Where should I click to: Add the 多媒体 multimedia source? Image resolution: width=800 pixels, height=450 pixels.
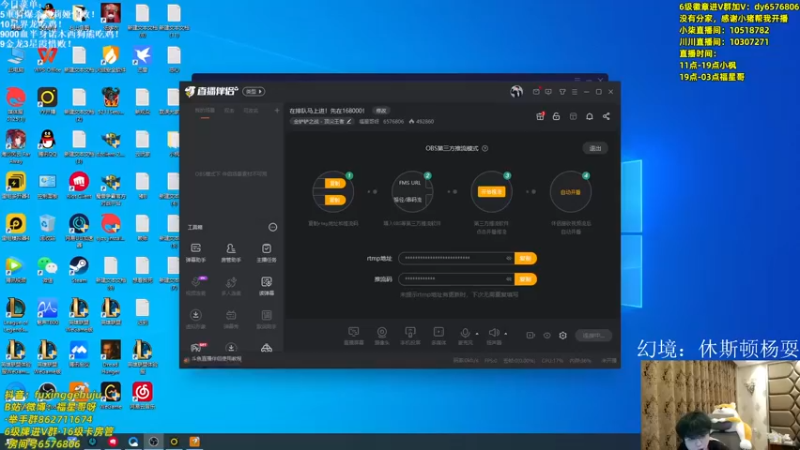439,336
